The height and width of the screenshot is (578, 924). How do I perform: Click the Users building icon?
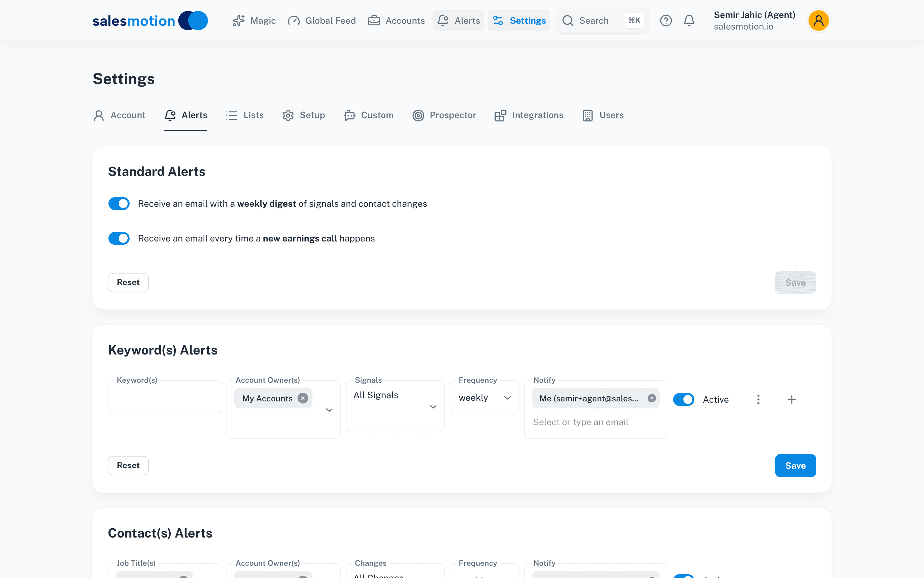pyautogui.click(x=588, y=116)
